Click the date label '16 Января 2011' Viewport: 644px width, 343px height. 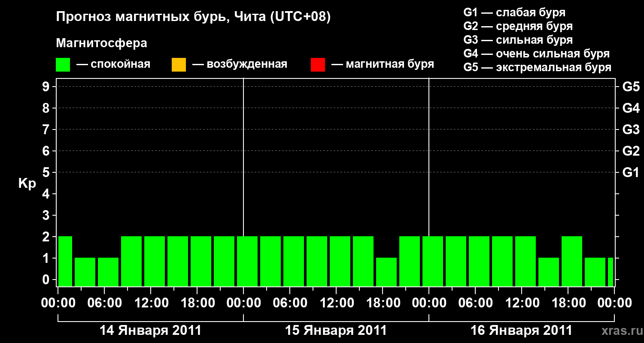[521, 331]
